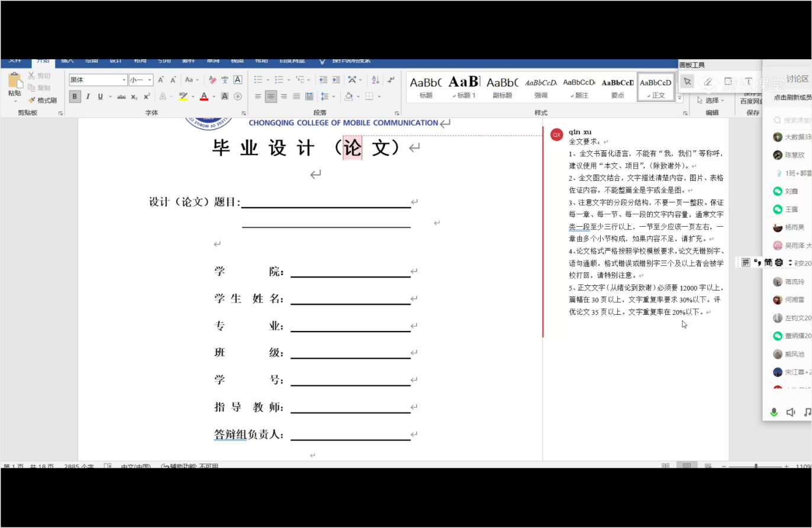The height and width of the screenshot is (528, 812).
Task: Click the microphone icon in discussion panel
Action: click(x=774, y=412)
